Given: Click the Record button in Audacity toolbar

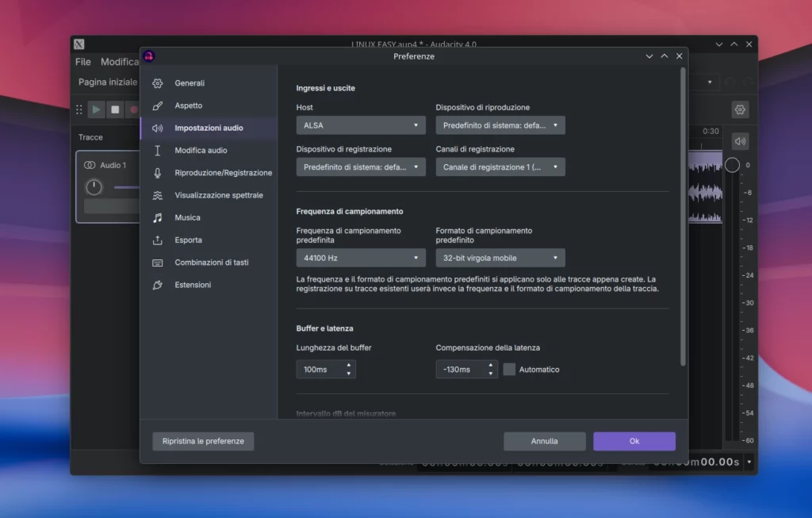Looking at the screenshot, I should 133,109.
